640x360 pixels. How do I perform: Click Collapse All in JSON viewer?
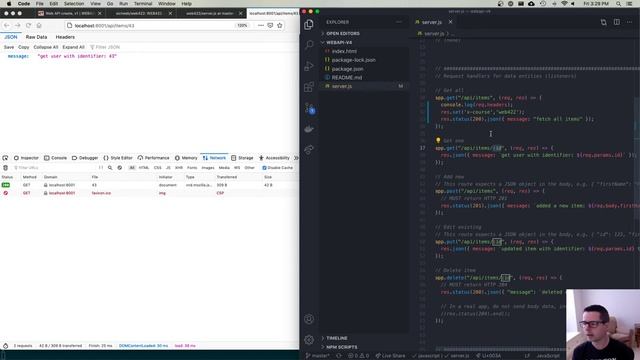click(x=46, y=47)
